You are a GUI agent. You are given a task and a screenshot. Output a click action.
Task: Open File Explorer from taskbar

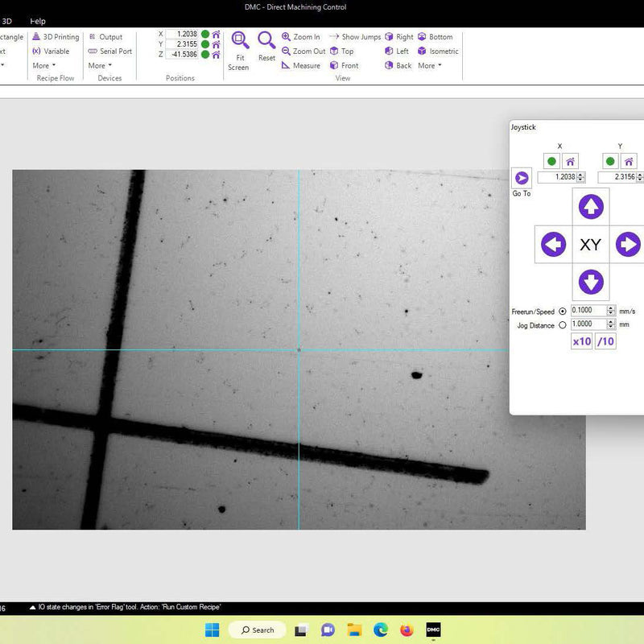click(354, 630)
